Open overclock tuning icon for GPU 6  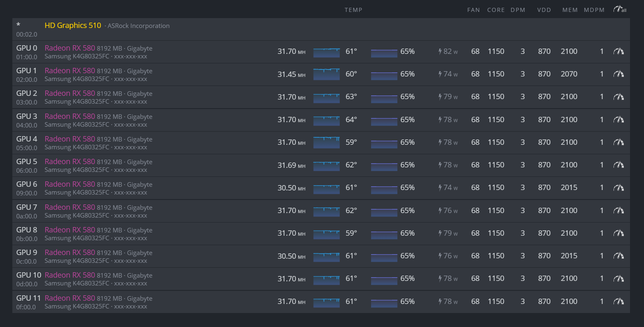point(618,188)
